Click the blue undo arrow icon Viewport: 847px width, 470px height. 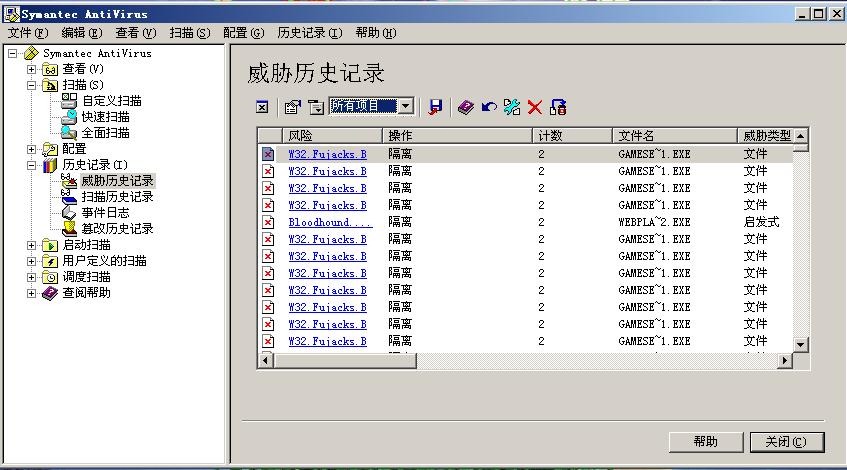tap(489, 107)
